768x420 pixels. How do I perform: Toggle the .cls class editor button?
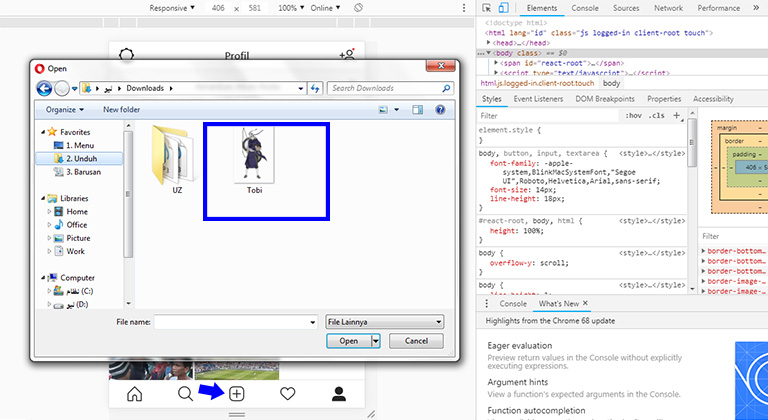(x=657, y=116)
